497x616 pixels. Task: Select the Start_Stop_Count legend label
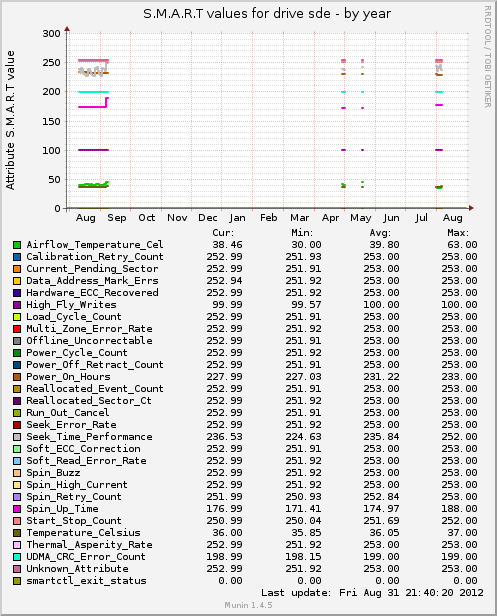pyautogui.click(x=74, y=521)
